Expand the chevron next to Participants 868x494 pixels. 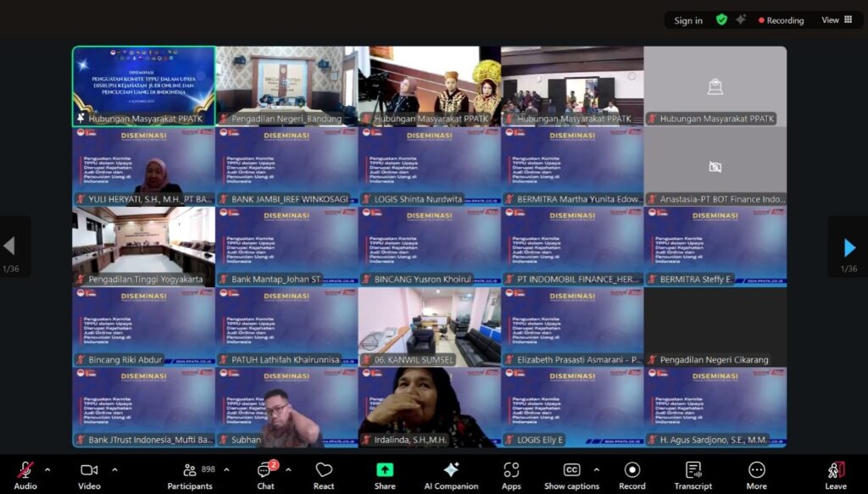coord(226,469)
